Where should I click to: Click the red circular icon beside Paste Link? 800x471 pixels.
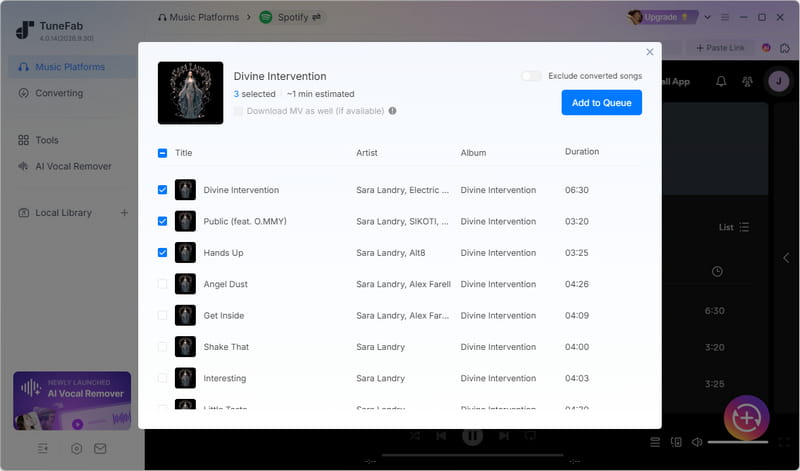tap(766, 47)
